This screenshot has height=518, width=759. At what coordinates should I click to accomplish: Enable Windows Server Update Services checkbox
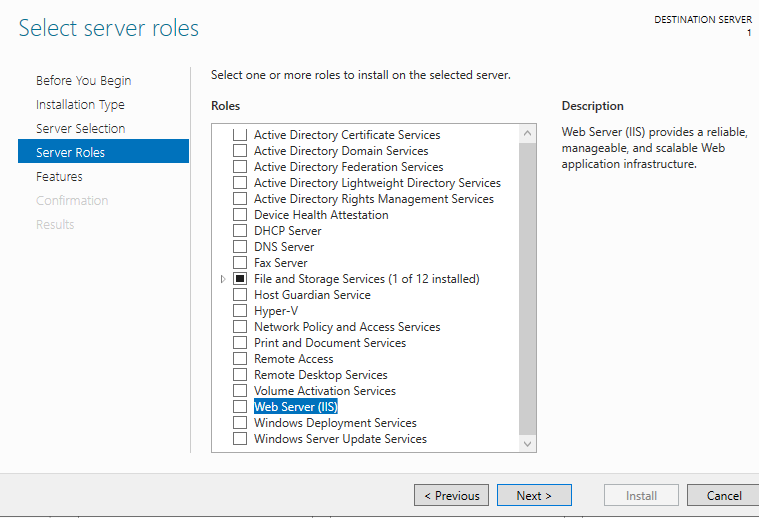tap(240, 439)
